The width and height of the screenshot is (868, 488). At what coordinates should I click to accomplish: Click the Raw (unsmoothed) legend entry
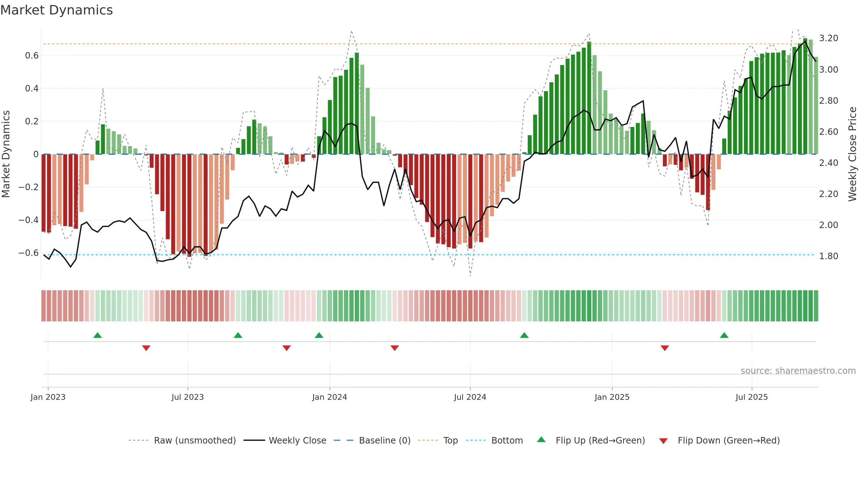182,440
